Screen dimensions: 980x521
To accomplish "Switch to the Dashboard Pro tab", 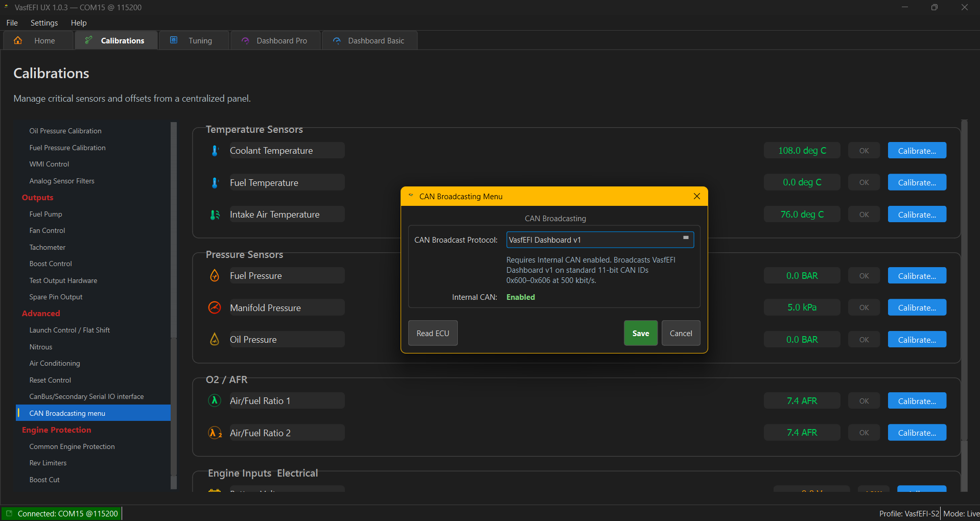I will click(x=275, y=40).
